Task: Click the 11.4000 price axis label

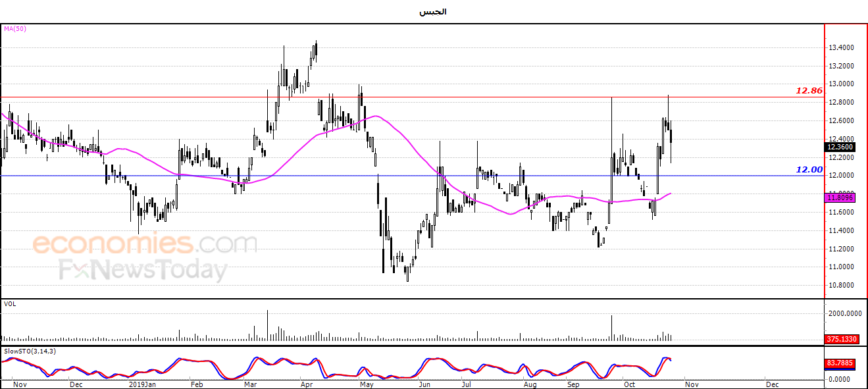Action: (841, 231)
